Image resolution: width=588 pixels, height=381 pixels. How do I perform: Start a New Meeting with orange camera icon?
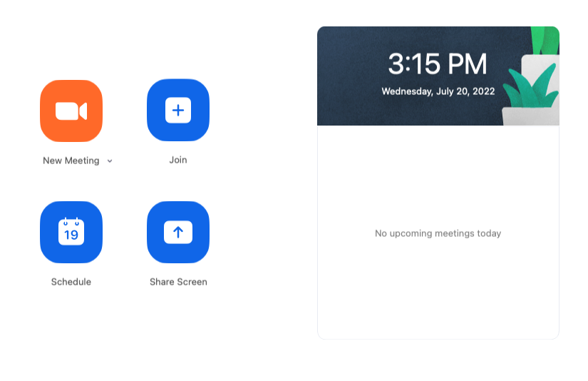[71, 111]
